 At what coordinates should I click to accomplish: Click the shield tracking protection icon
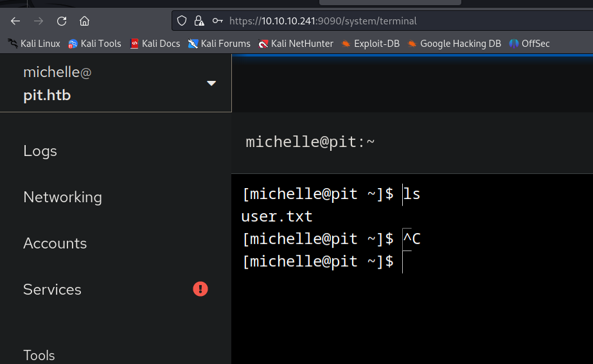click(x=182, y=21)
